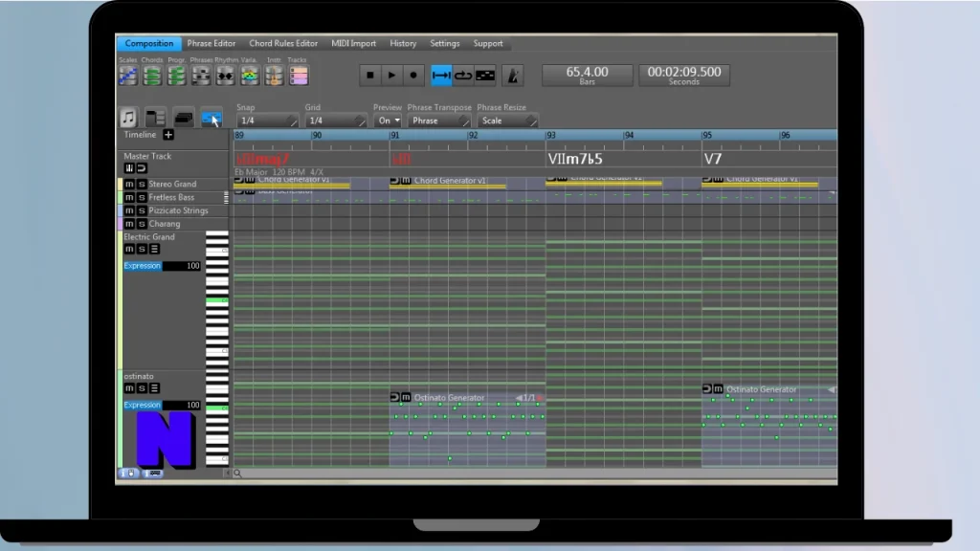Toggle the metronome

(x=513, y=76)
